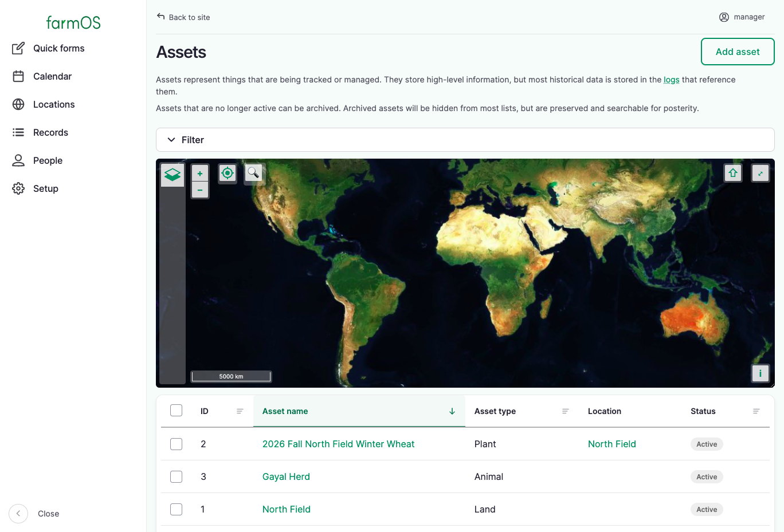Screen dimensions: 784x532
Task: Open North Field link in Location column
Action: point(612,444)
